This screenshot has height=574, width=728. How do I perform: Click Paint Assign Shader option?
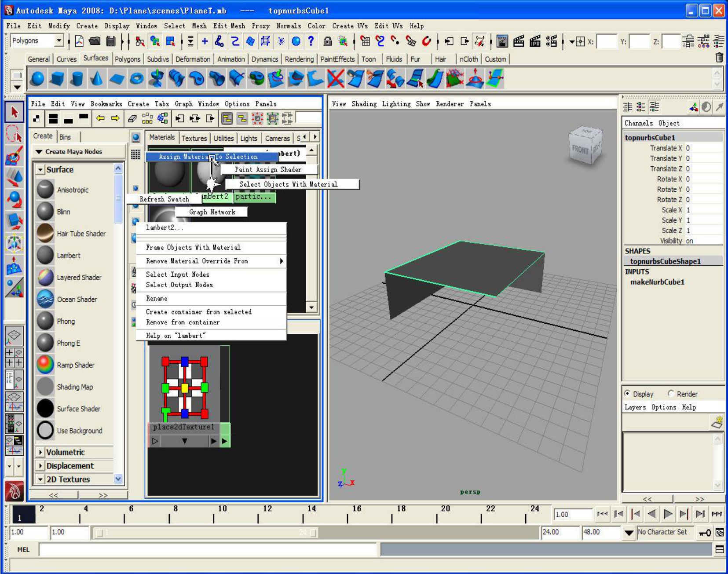click(x=268, y=169)
